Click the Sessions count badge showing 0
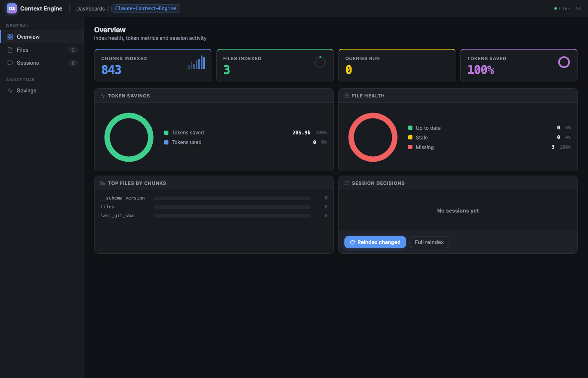 click(73, 63)
